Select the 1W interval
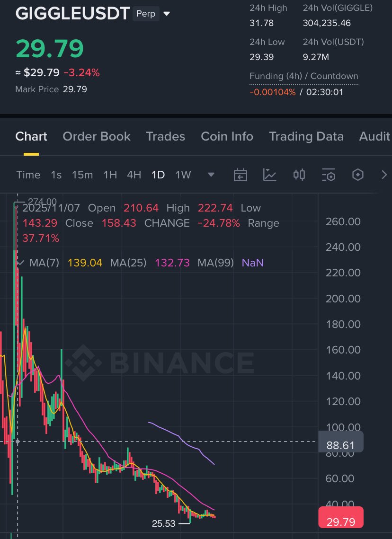 pos(183,175)
